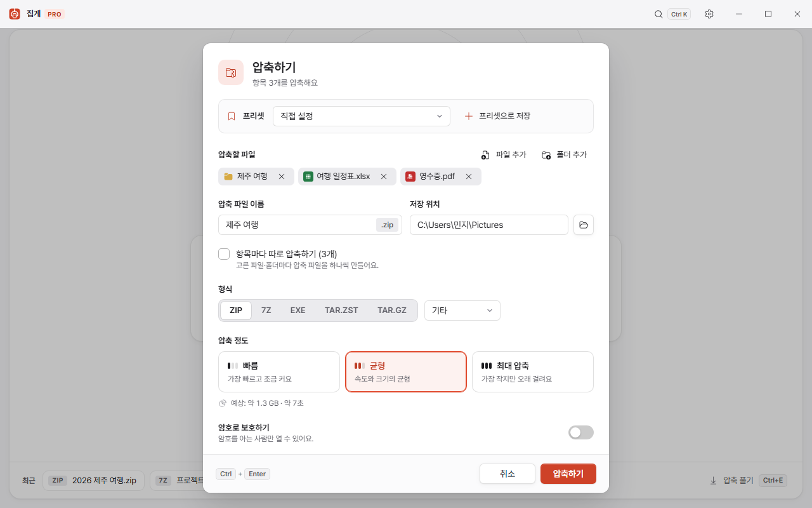Click the PDF icon on 영수증.pdf chip
Screen dimensions: 812x508
(x=410, y=177)
